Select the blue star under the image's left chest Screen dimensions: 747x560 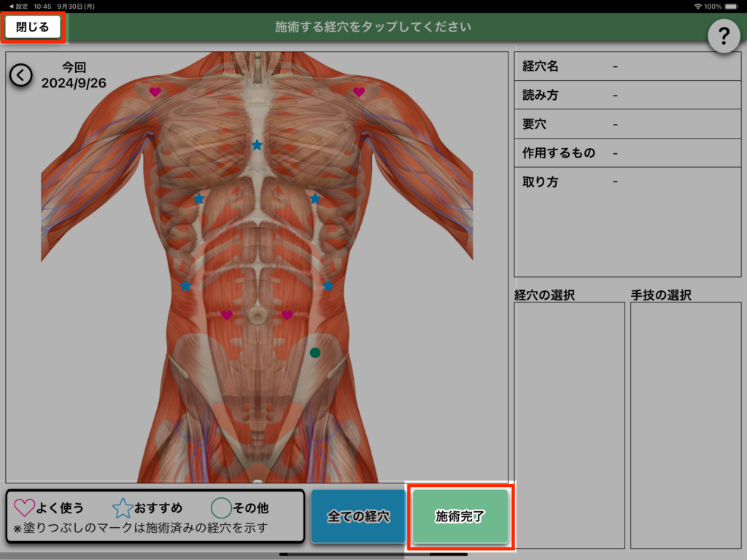tap(198, 198)
